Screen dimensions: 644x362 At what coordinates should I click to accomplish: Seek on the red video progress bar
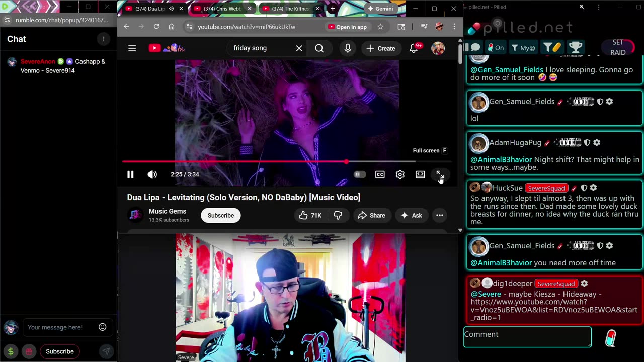287,161
